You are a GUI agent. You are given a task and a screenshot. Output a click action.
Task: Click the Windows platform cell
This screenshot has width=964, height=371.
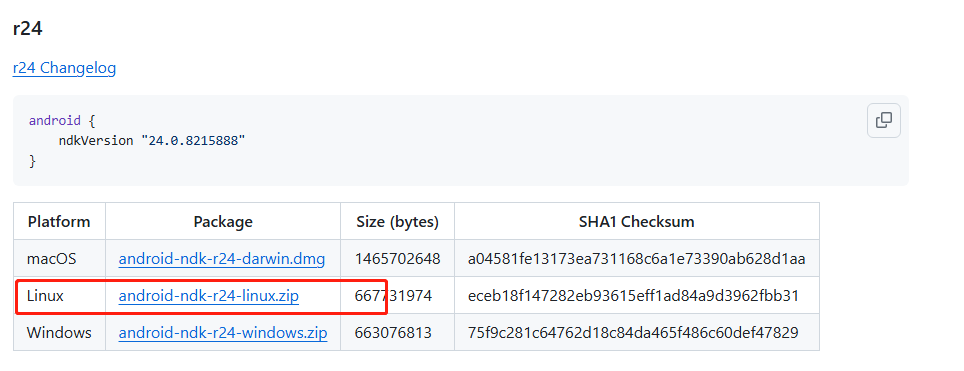[59, 333]
